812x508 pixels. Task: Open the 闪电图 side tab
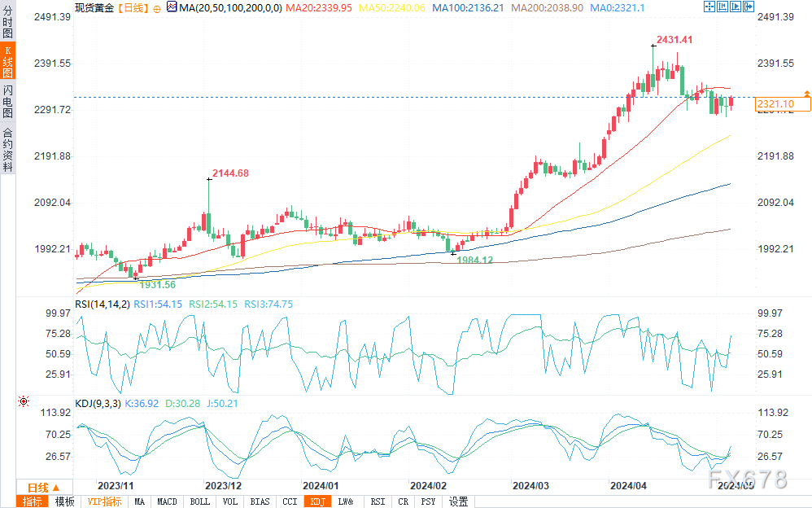7,102
